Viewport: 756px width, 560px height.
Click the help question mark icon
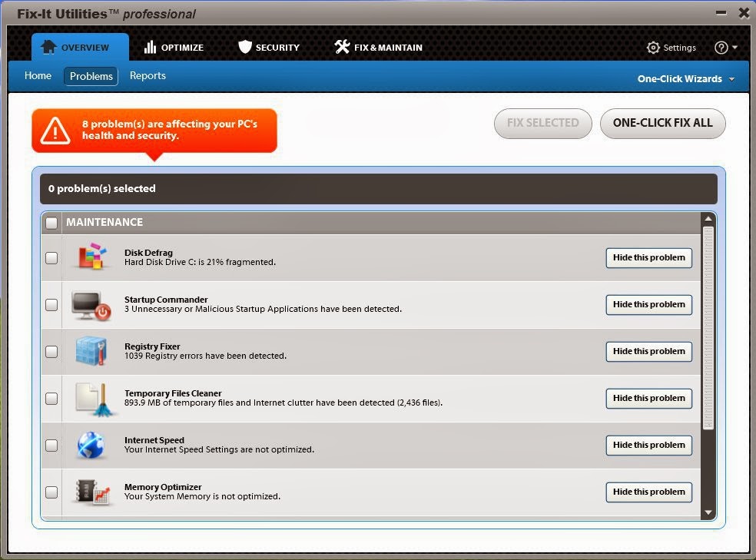tap(721, 47)
